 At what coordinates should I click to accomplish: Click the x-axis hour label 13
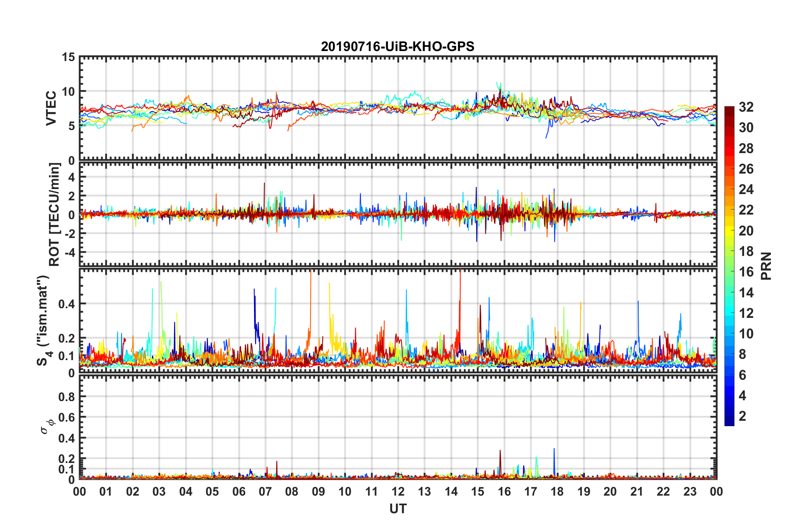(424, 491)
